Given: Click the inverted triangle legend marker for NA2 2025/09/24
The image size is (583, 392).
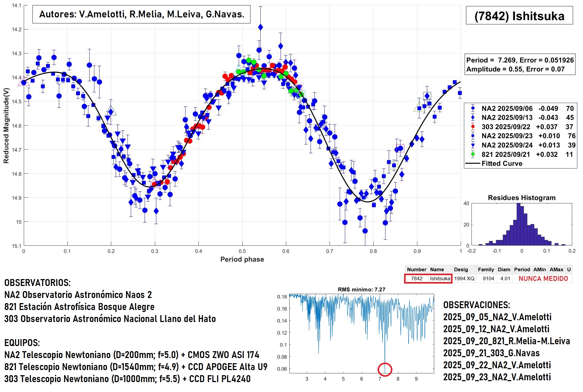Looking at the screenshot, I should pos(473,145).
